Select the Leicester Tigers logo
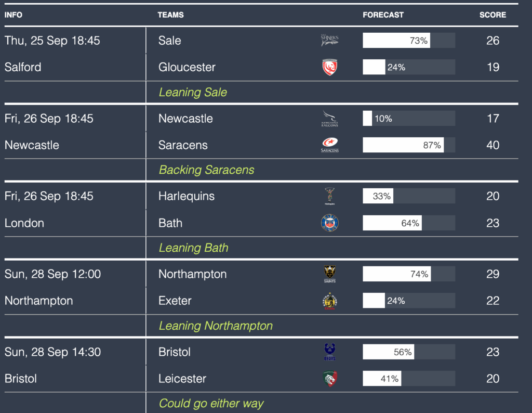The width and height of the screenshot is (532, 413). tap(329, 379)
